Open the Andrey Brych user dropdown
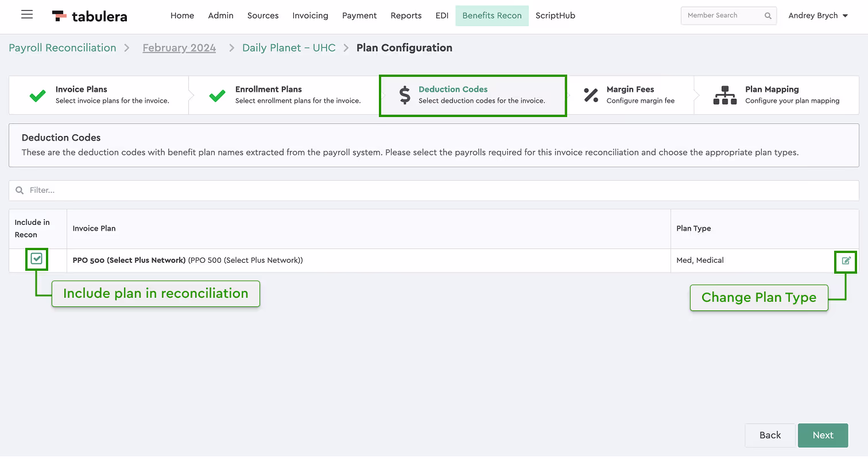Screen dimensions: 868x459 818,15
